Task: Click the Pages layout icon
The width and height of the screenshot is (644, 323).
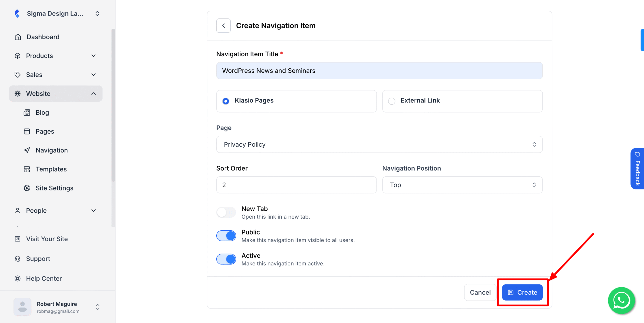Action: click(27, 131)
